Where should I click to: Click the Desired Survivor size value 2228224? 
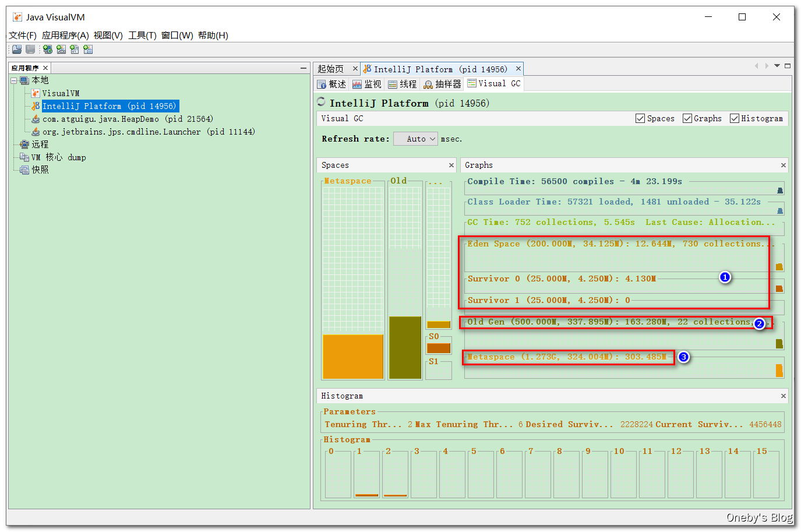click(636, 424)
